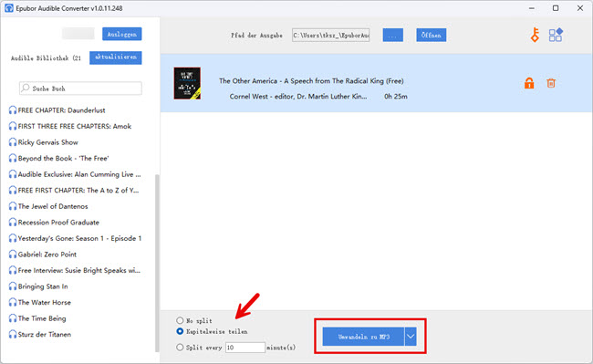The height and width of the screenshot is (364, 593).
Task: Click the Suche Buch search field
Action: pyautogui.click(x=80, y=88)
